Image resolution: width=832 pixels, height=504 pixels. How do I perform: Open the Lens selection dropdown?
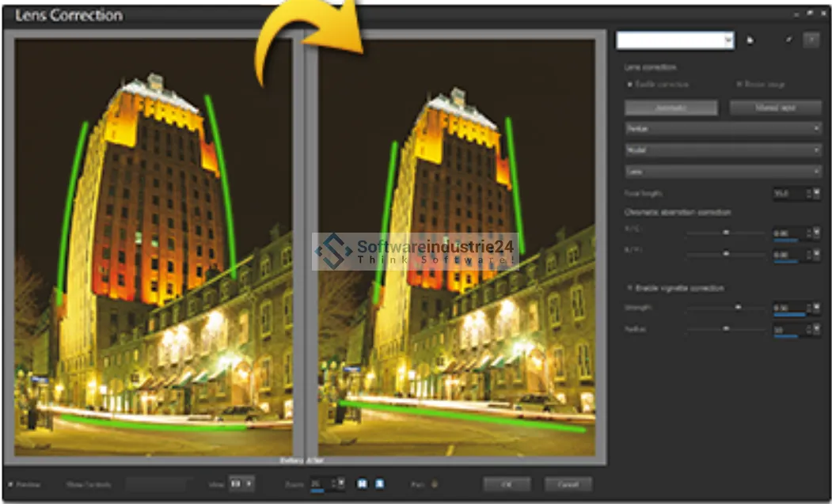[x=723, y=171]
